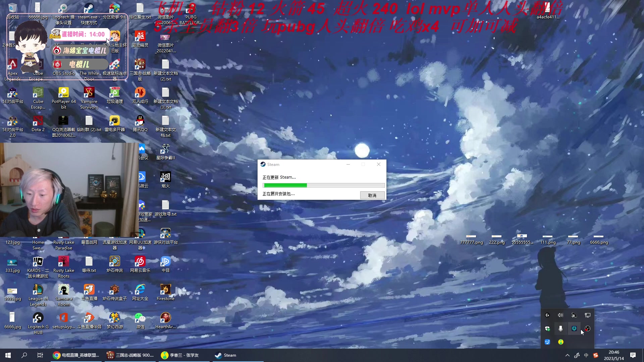644x362 pixels.
Task: Select the 222.png file on desktop
Action: 497,239
